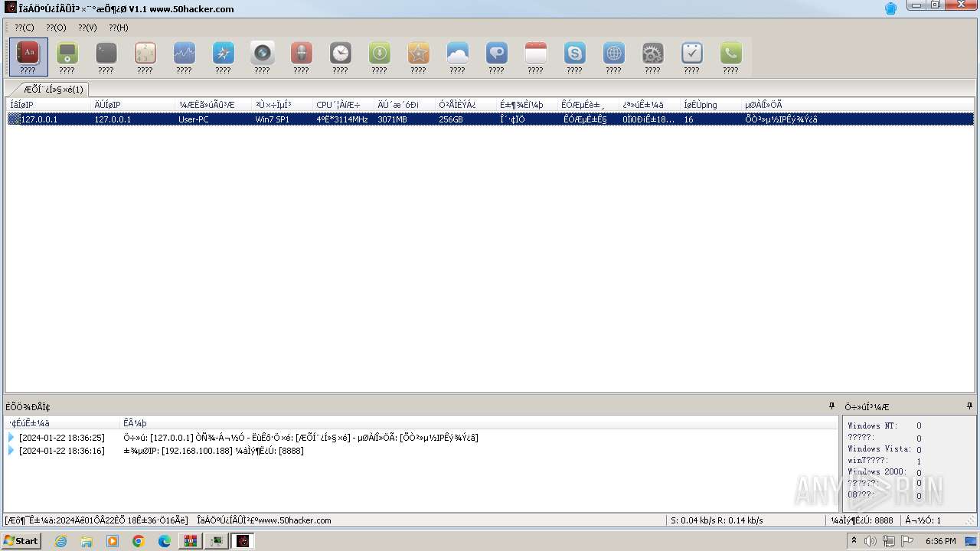Screen dimensions: 980x551
Task: Click the green disk drive toolbar icon
Action: click(x=67, y=57)
